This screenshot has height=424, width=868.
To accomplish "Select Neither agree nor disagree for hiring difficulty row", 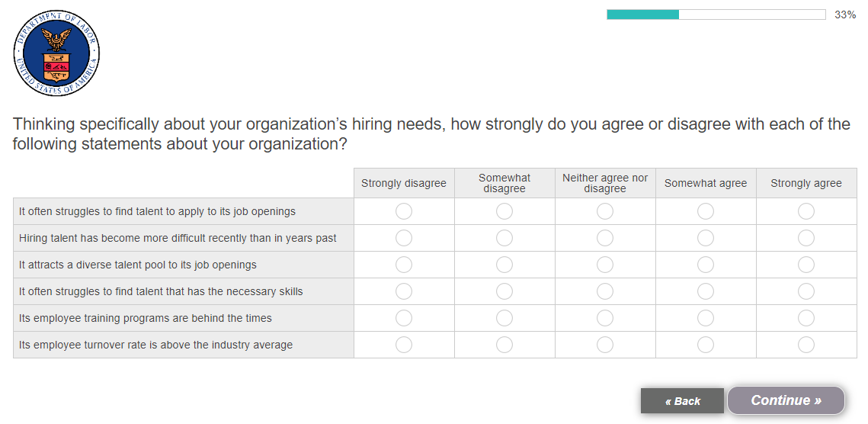I will [605, 238].
